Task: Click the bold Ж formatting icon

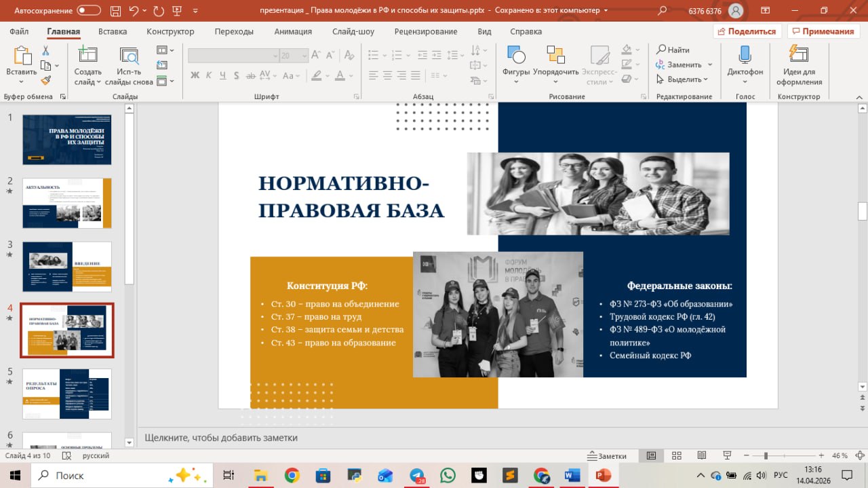Action: 195,75
